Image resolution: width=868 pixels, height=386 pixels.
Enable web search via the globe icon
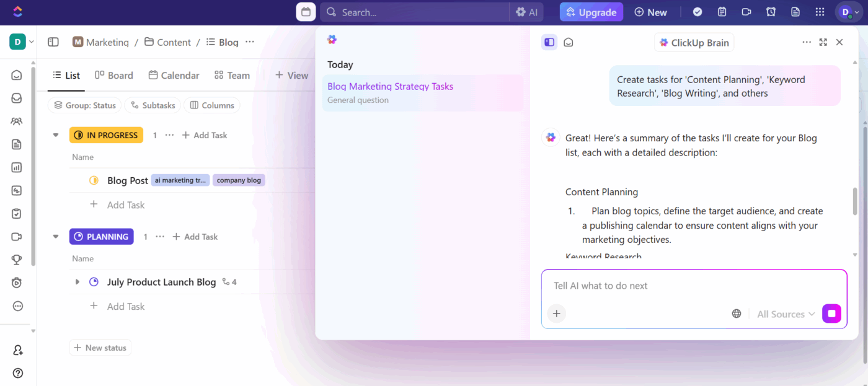tap(736, 314)
